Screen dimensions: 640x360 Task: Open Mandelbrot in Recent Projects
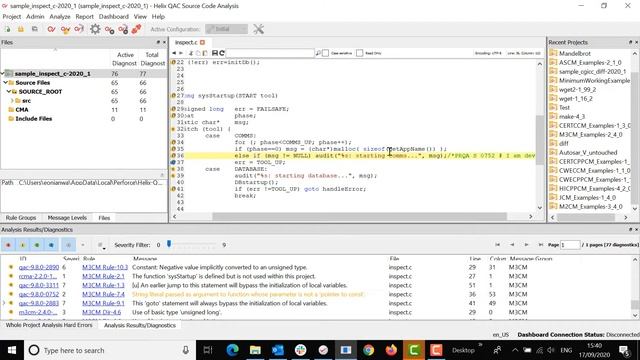[575, 53]
